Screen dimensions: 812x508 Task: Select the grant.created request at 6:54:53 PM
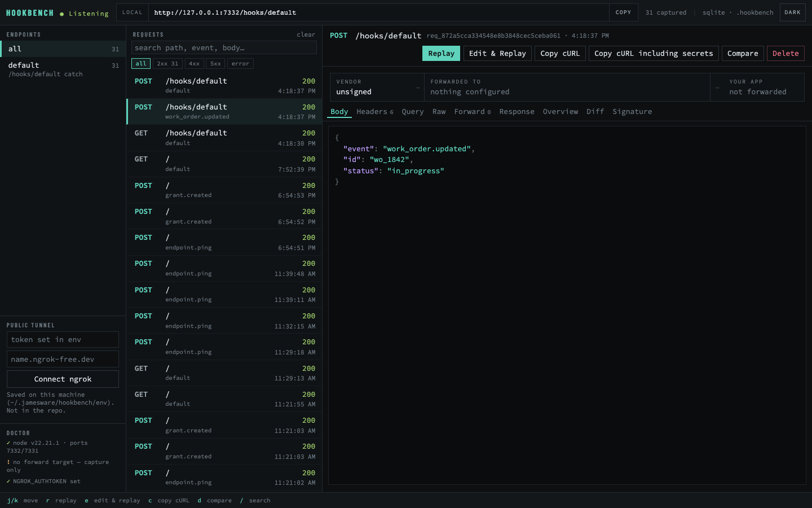click(x=224, y=190)
